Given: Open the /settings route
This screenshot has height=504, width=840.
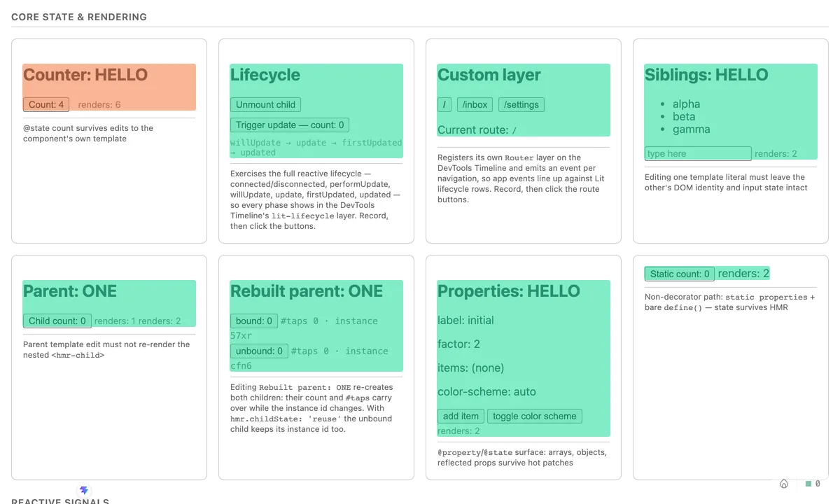Looking at the screenshot, I should (521, 104).
